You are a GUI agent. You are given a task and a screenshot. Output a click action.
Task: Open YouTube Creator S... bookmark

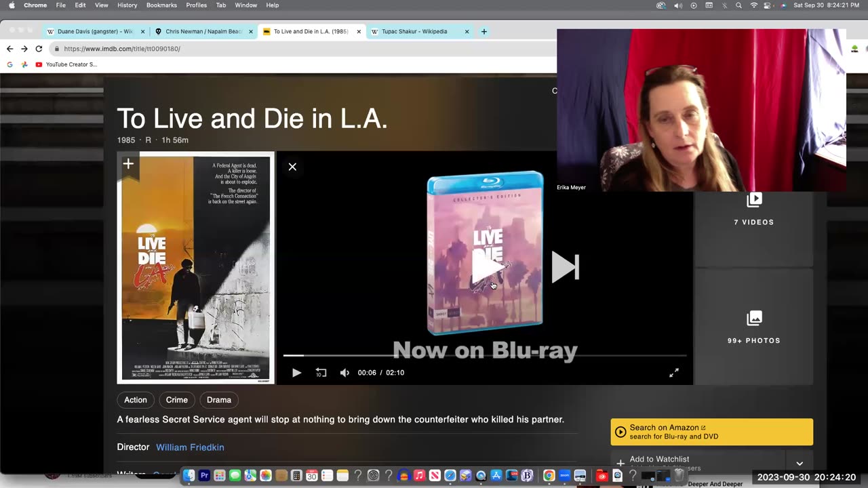(x=66, y=64)
